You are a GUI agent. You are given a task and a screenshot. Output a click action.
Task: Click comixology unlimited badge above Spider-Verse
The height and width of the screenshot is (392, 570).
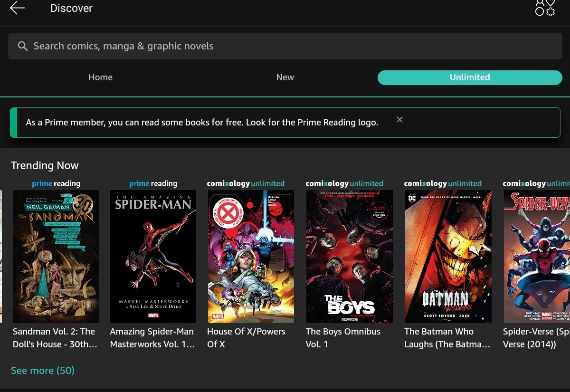(536, 183)
